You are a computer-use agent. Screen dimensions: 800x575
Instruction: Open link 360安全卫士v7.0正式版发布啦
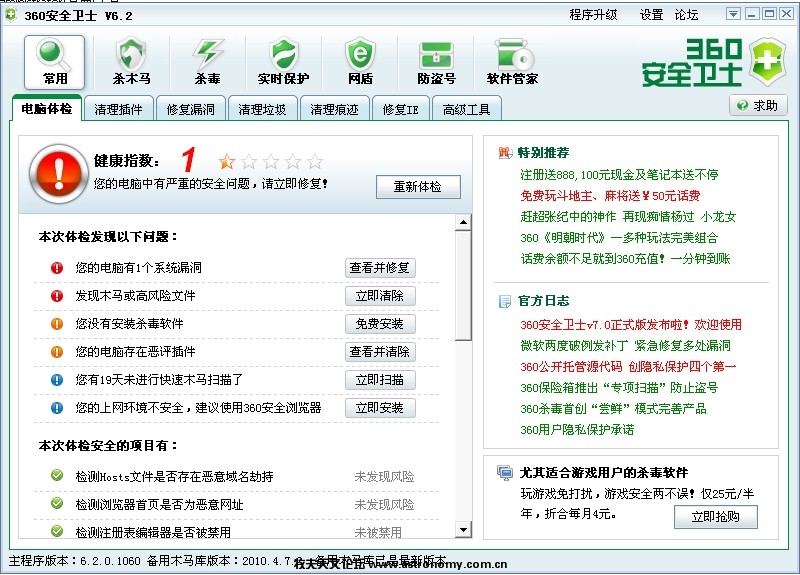point(631,325)
